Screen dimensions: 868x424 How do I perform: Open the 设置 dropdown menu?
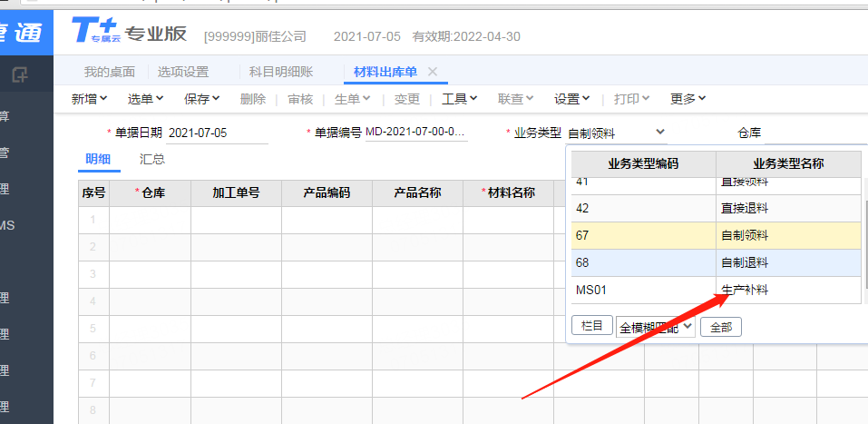click(x=571, y=99)
